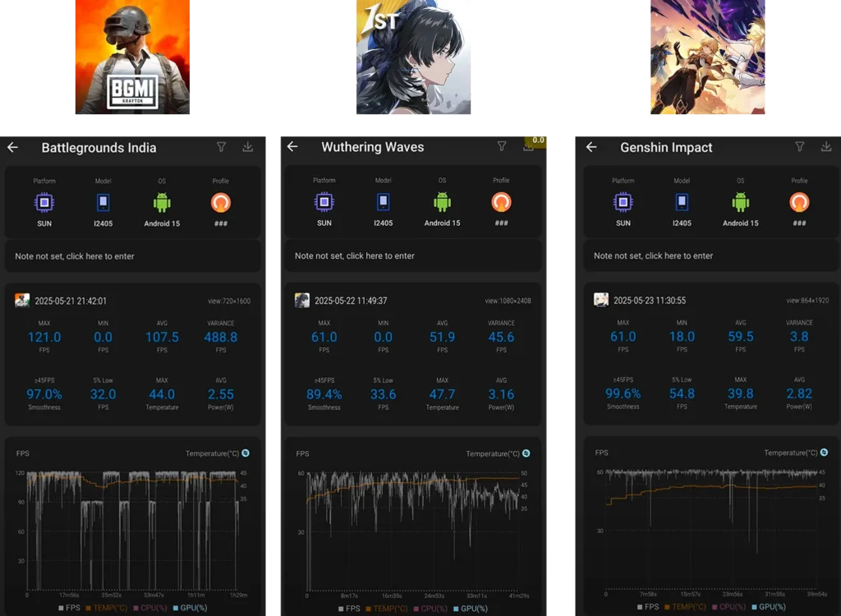Click the Wuthering Waves title
This screenshot has width=841, height=616.
tap(373, 147)
